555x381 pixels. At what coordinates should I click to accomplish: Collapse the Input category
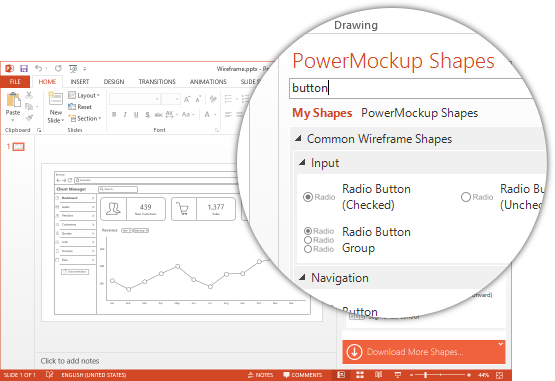click(302, 163)
